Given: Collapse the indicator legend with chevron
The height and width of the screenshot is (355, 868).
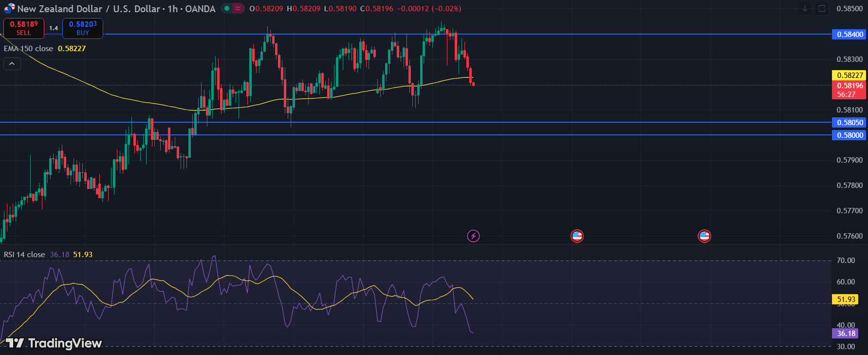Looking at the screenshot, I should click(x=12, y=64).
